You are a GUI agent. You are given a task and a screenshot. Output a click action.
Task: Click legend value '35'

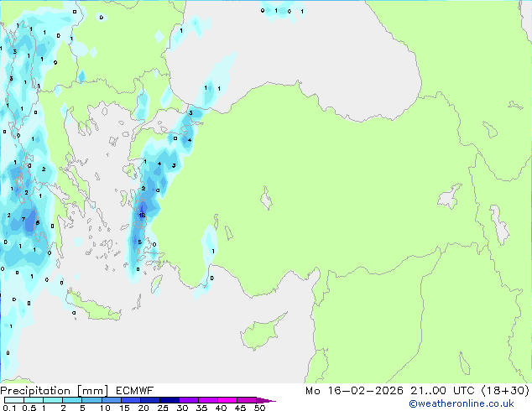click(x=202, y=408)
